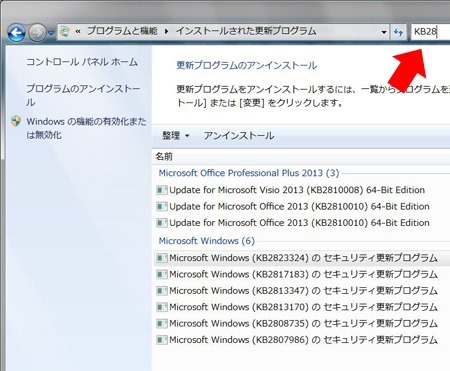Expand the arrow after プログラムと機能 breadcrumb
Viewport: 450px width, 371px height.
tap(166, 32)
